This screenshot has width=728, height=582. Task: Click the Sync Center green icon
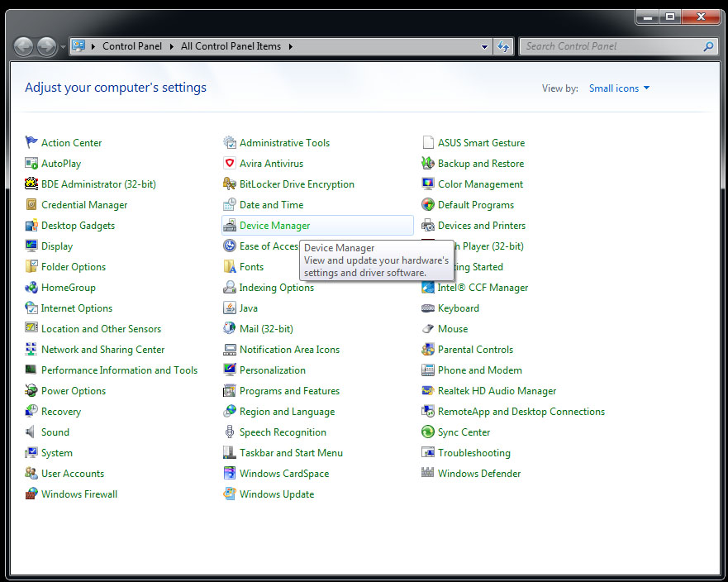[427, 432]
